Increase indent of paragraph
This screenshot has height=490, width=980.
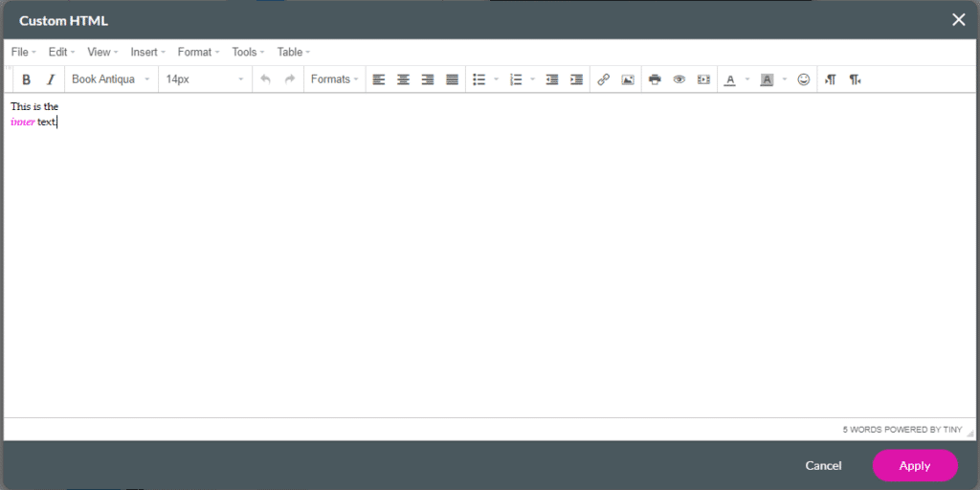[576, 79]
